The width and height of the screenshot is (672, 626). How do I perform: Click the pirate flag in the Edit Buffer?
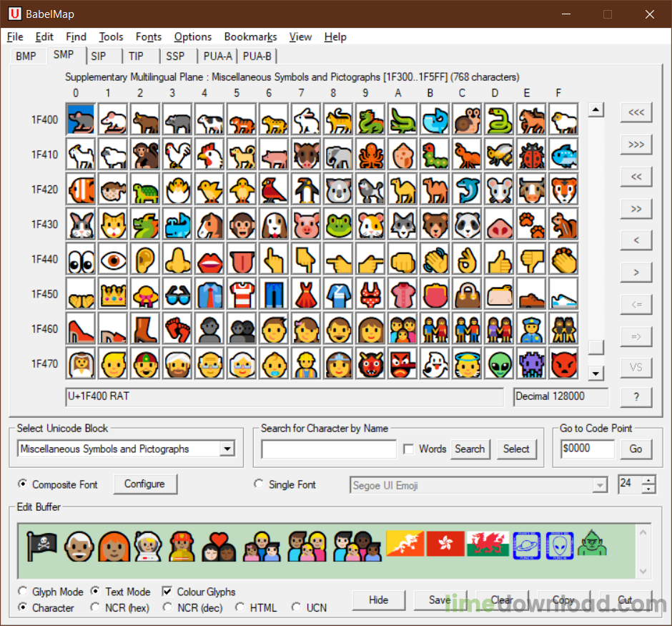(41, 545)
